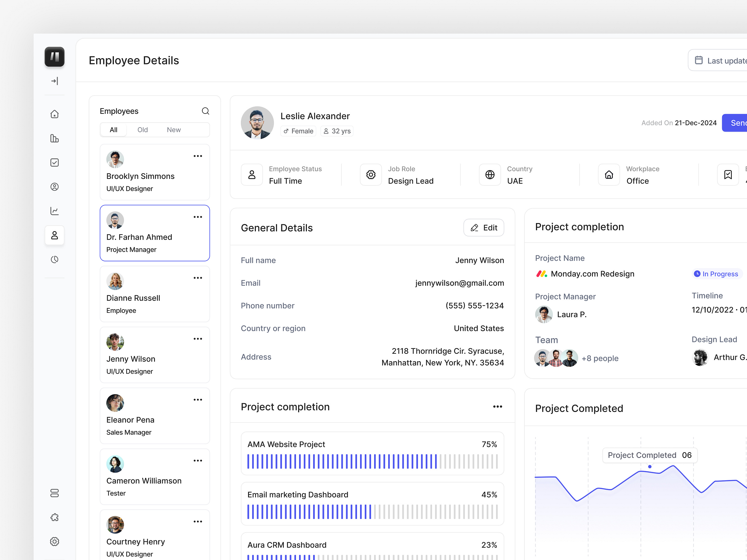Click the Send button near Added On date
The width and height of the screenshot is (747, 560).
click(x=738, y=123)
